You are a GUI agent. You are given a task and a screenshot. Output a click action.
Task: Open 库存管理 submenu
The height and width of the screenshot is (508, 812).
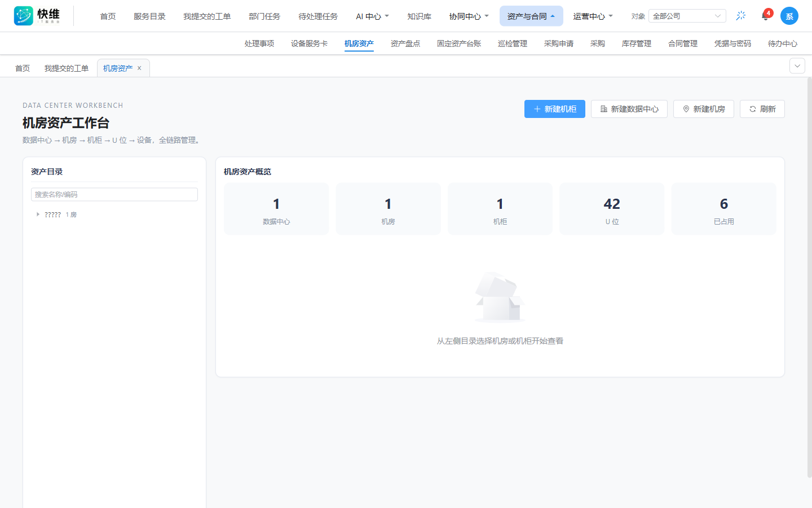tap(637, 43)
